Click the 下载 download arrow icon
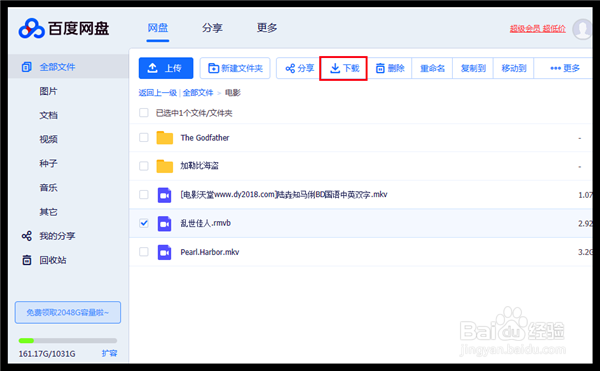The image size is (600, 371). (x=335, y=68)
